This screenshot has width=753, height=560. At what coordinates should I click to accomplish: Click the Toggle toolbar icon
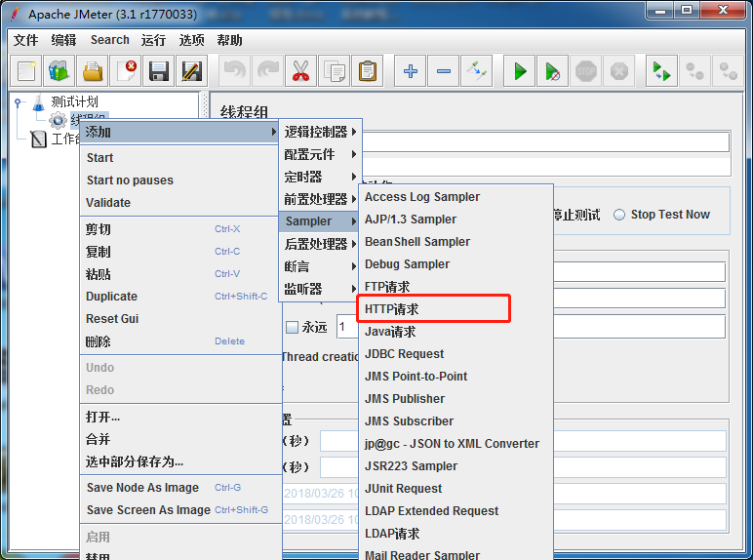coord(476,71)
